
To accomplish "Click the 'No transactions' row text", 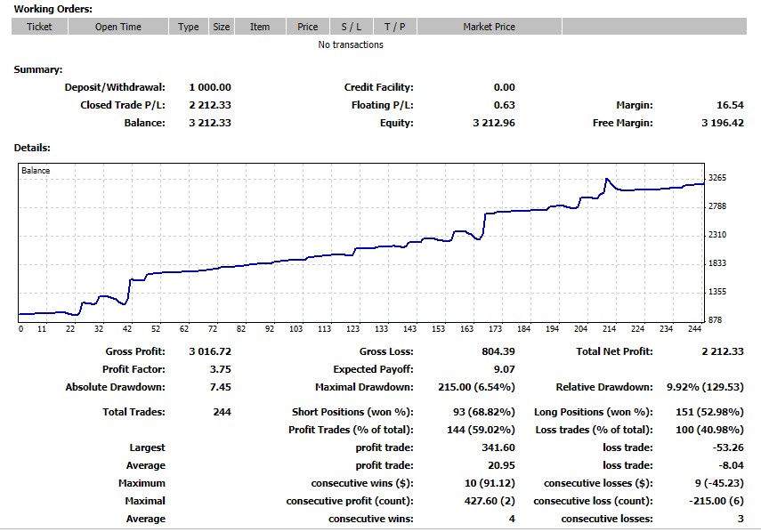I will coord(351,44).
